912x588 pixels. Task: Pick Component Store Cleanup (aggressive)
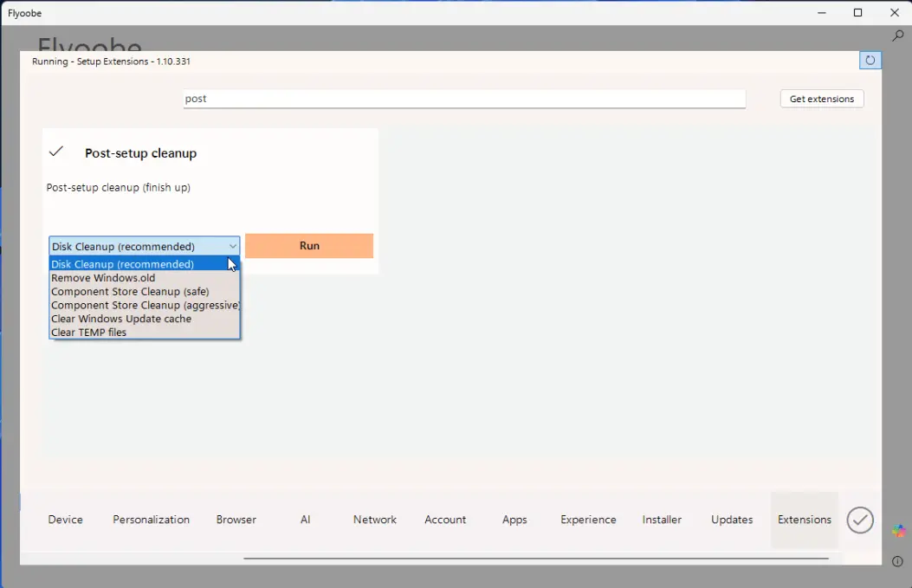[x=144, y=306]
